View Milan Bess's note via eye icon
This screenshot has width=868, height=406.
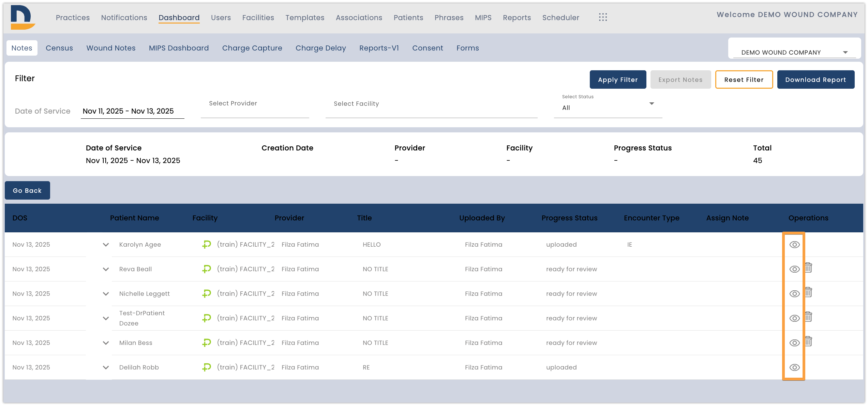tap(794, 343)
